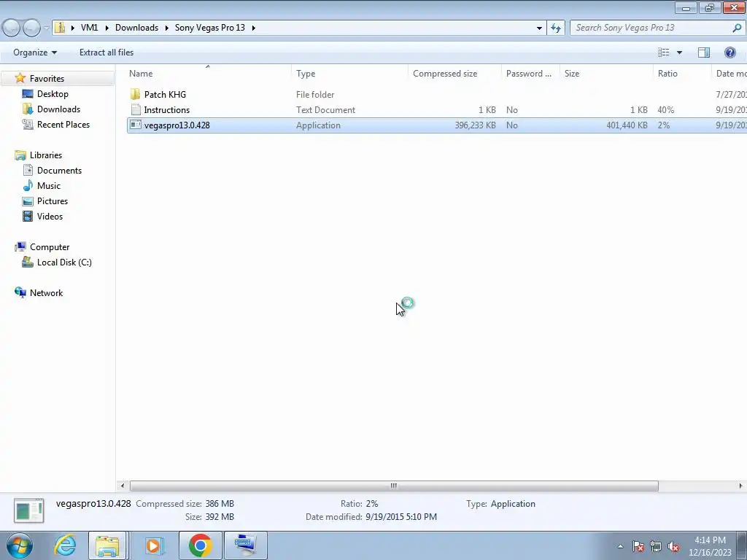
Task: Click the 396,233 KB compressed size cell
Action: point(475,125)
